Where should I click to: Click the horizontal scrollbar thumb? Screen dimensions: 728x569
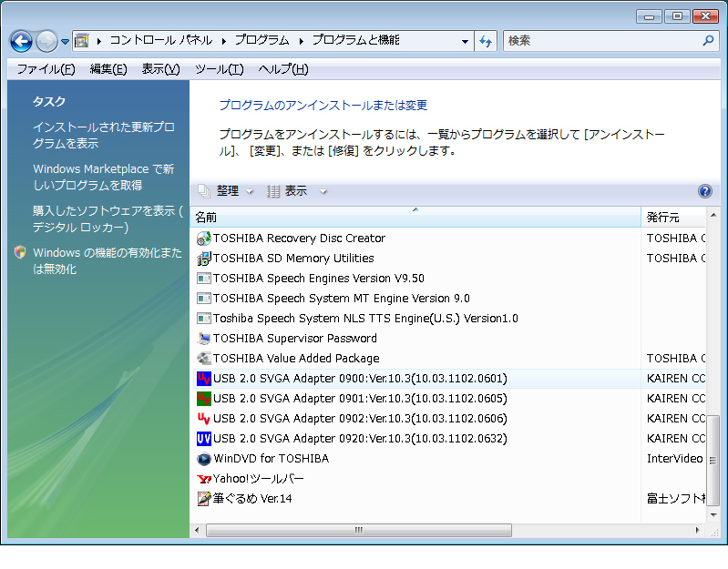(x=359, y=530)
